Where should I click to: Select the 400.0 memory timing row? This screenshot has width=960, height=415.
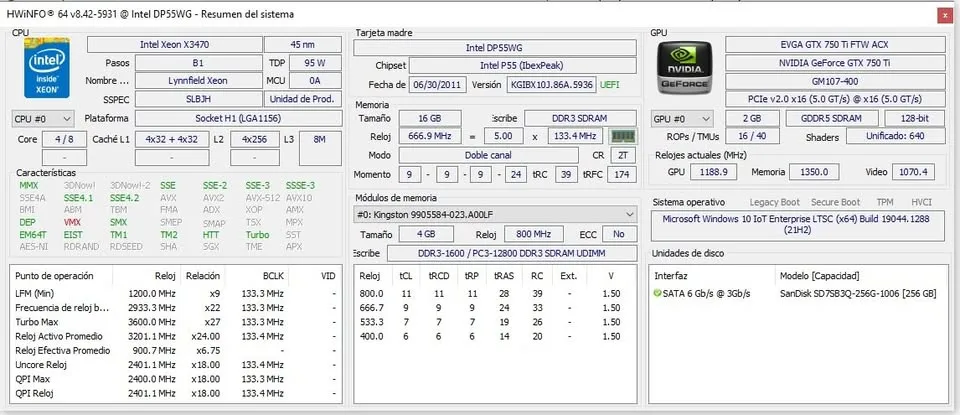click(x=495, y=336)
